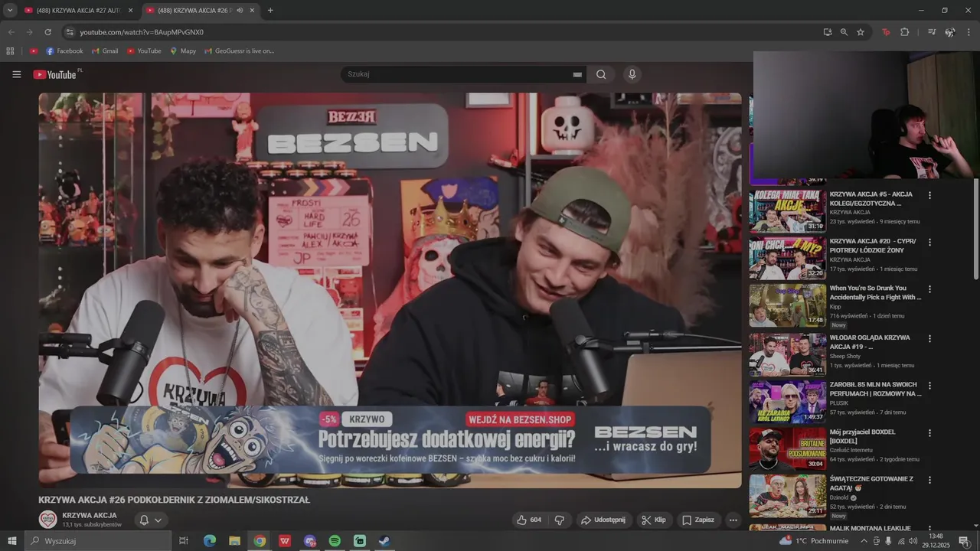Click the video player to pause
This screenshot has width=980, height=551.
coord(390,290)
